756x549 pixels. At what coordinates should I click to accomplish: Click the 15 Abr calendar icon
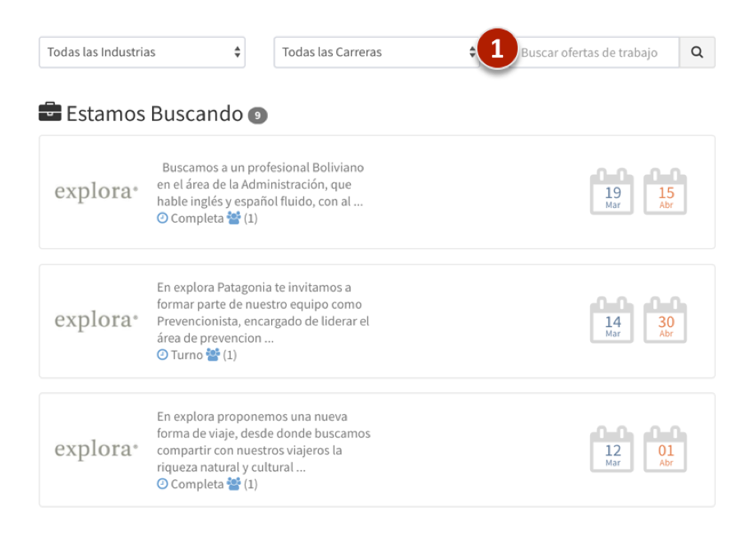tap(666, 193)
